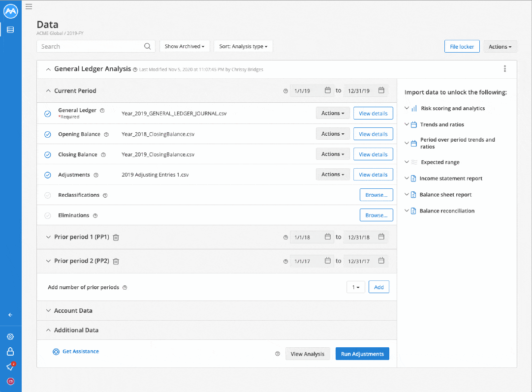
Task: Click the General Ledger checkmark status circle
Action: [x=48, y=114]
